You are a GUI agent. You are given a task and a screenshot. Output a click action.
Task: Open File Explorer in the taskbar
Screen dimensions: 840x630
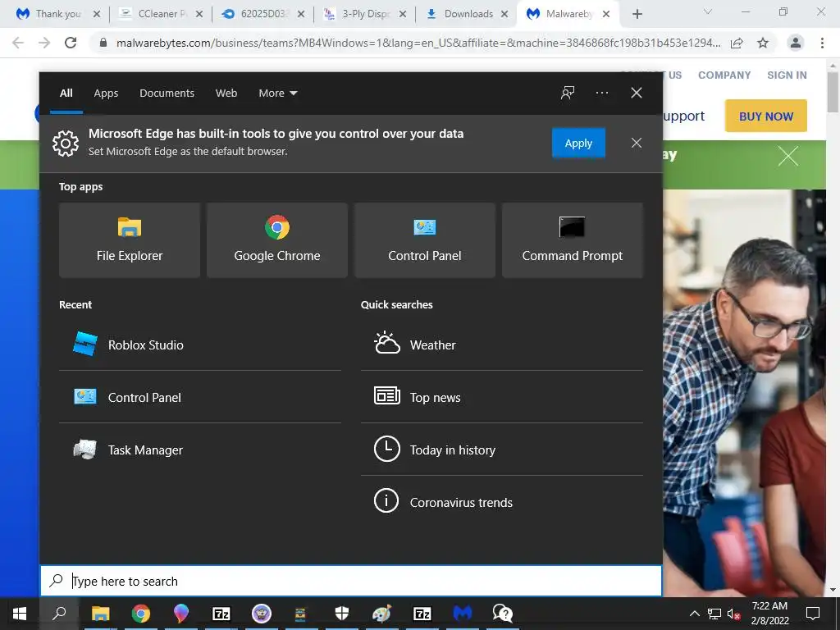(100, 614)
